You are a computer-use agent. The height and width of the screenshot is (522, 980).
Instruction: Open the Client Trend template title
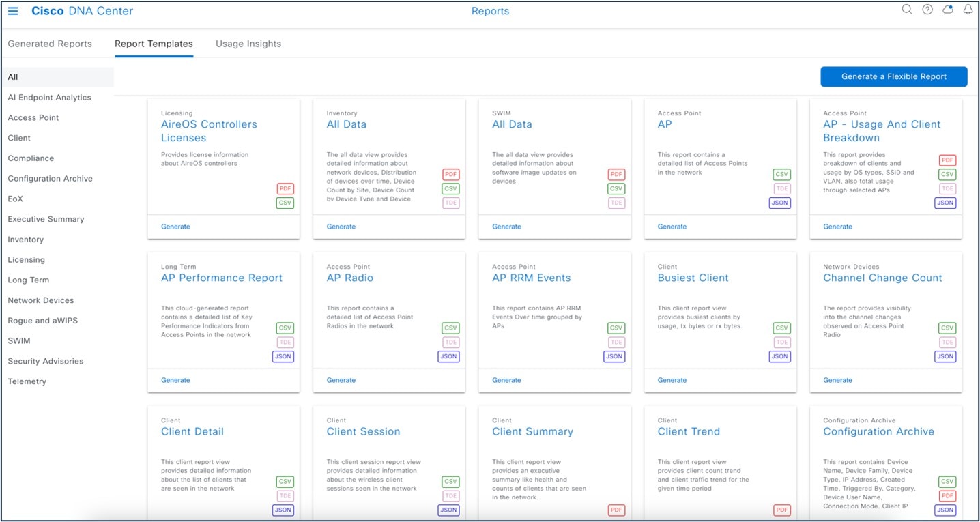click(689, 431)
